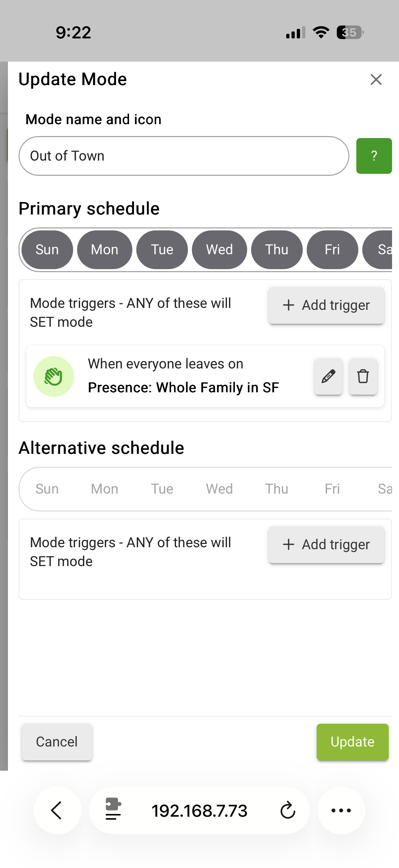Click the Cancel button
This screenshot has height=868, width=399.
(x=57, y=742)
